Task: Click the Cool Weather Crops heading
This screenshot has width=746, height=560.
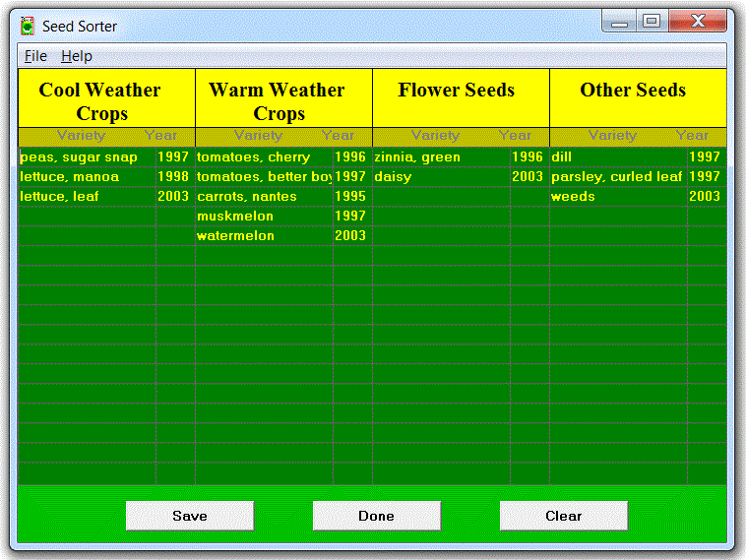Action: 106,98
